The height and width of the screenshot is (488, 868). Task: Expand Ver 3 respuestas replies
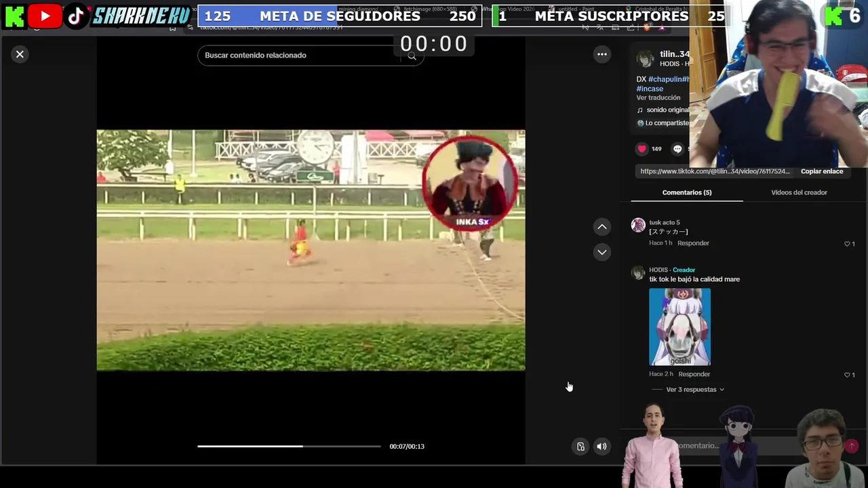(695, 390)
